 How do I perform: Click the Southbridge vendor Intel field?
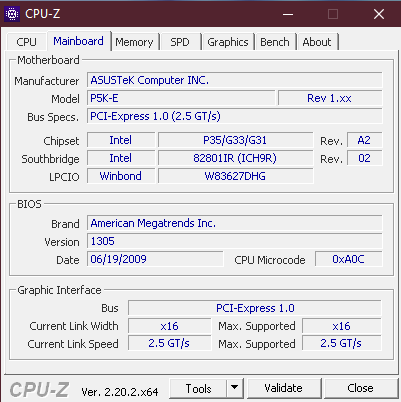pyautogui.click(x=121, y=158)
